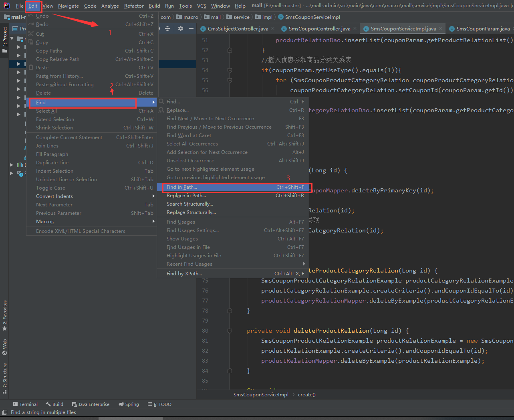Toggle code fold marker at line 54
Image resolution: width=514 pixels, height=420 pixels.
pos(230,70)
